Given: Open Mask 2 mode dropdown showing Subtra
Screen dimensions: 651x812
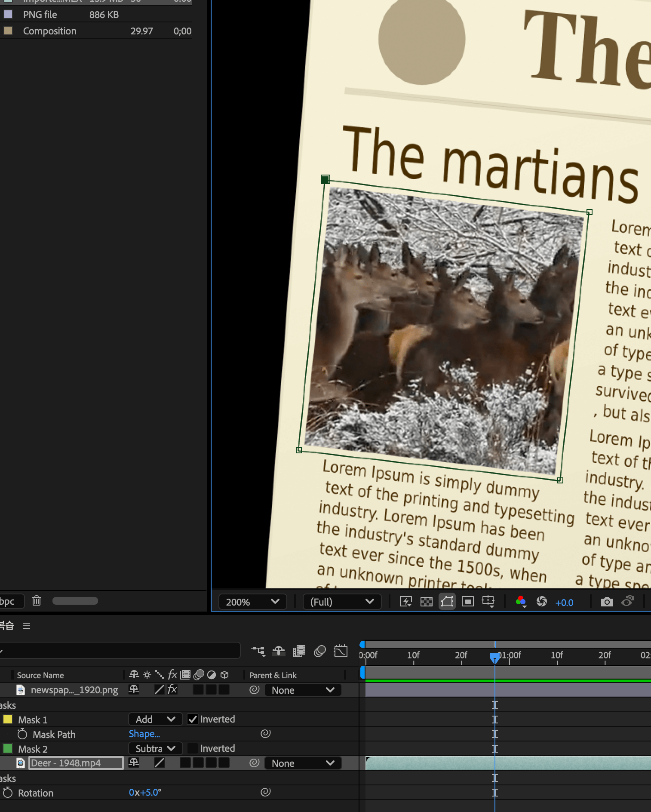Looking at the screenshot, I should tap(156, 748).
